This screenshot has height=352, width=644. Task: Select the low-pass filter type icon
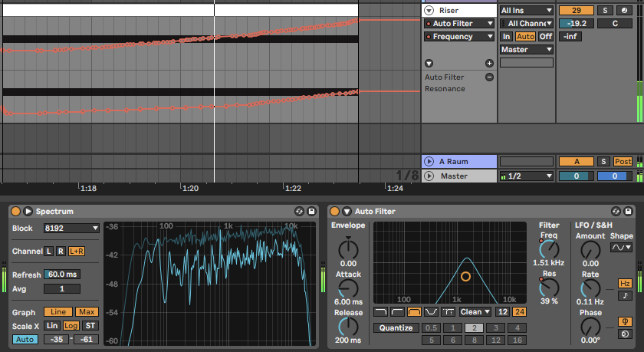380,312
